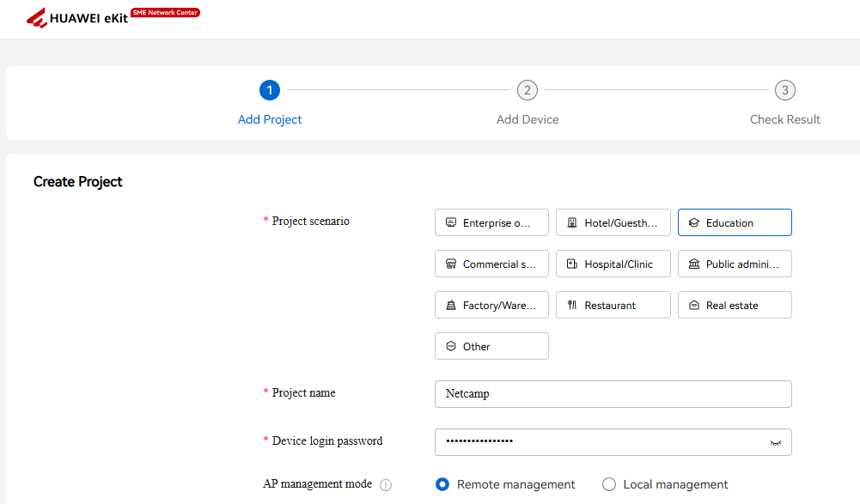Click the Huawei eKit logo
Screen dimensions: 860x504
pyautogui.click(x=77, y=18)
